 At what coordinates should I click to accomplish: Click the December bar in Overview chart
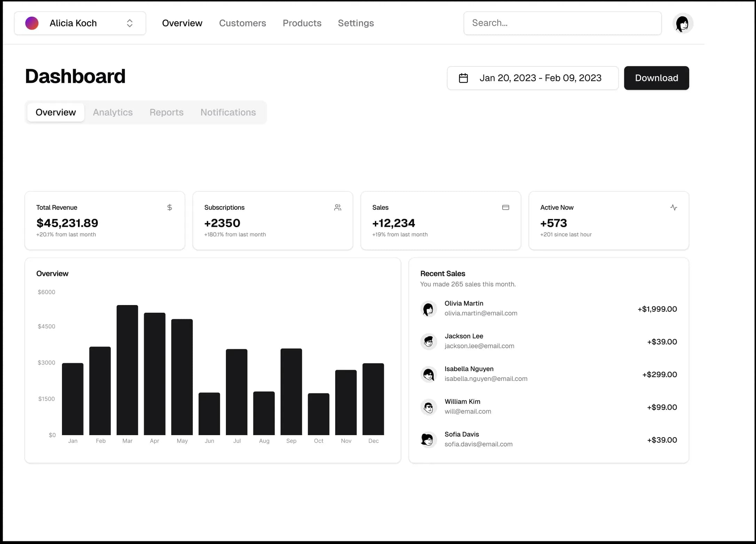click(x=373, y=399)
